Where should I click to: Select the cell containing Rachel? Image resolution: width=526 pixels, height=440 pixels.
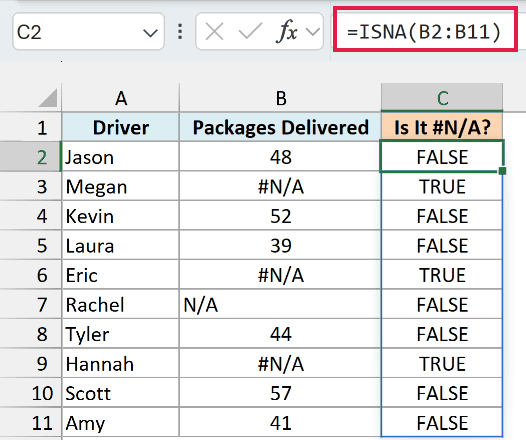pos(121,305)
